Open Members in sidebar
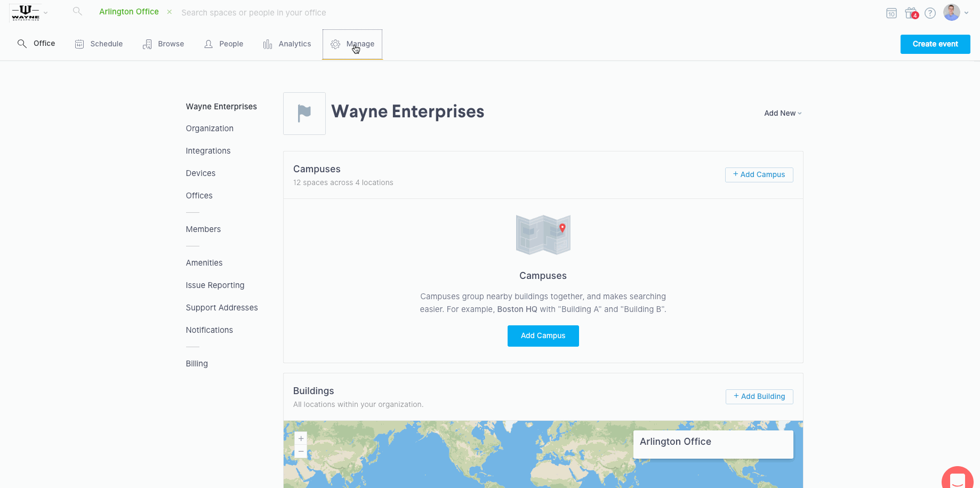Screen dimensions: 980x488 click(x=203, y=229)
